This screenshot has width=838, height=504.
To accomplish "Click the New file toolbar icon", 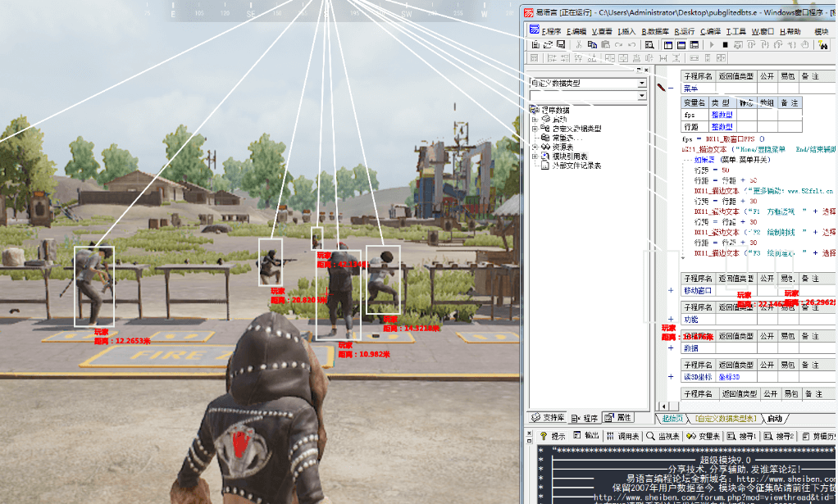I will [x=535, y=45].
